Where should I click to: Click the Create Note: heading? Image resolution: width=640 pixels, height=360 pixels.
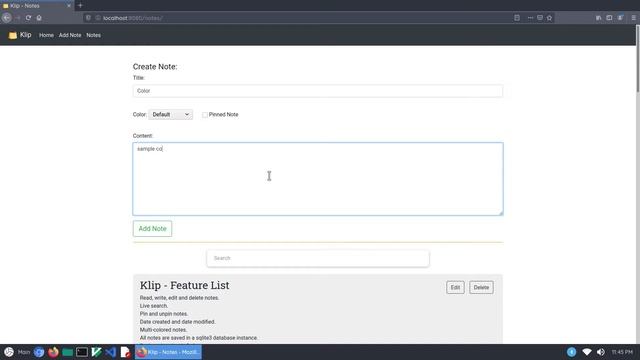155,67
